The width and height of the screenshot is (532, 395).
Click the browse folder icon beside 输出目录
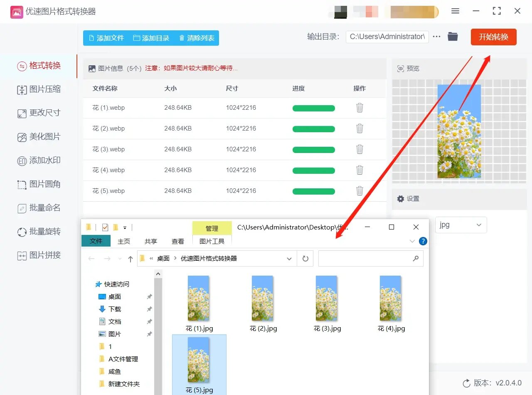pos(453,37)
